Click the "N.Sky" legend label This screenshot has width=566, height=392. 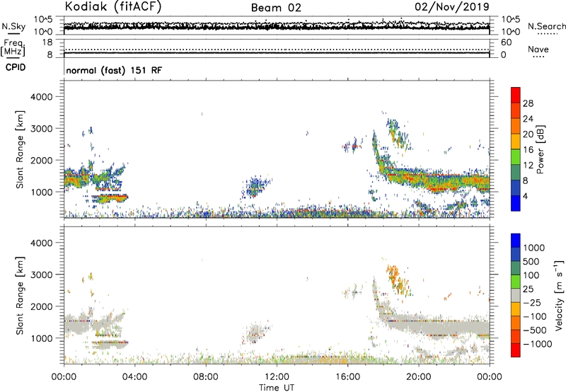tap(13, 26)
